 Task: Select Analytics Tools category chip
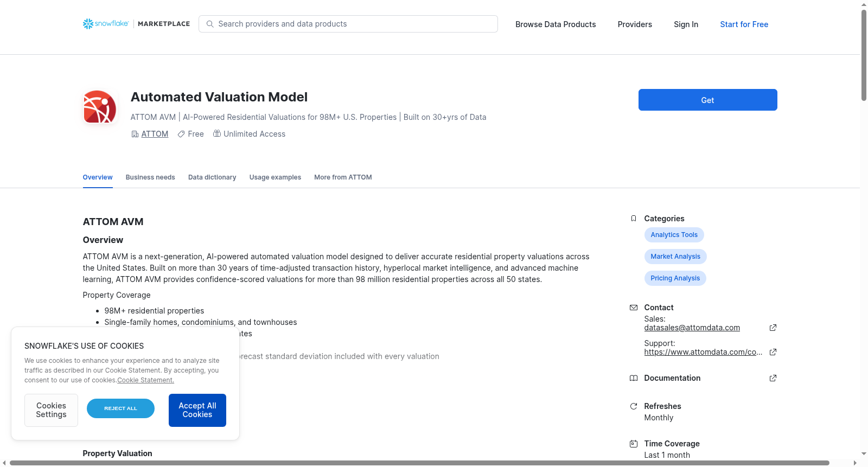pyautogui.click(x=674, y=235)
